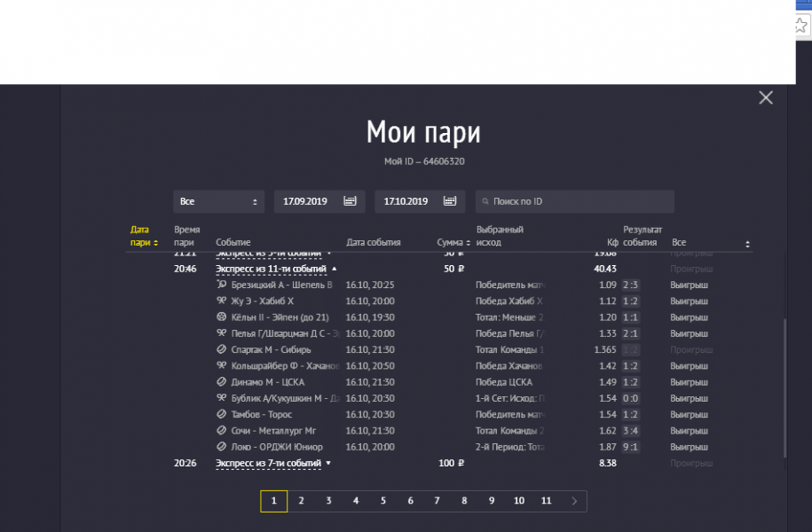Open the Все result filter dropdown
812x532 pixels.
pyautogui.click(x=710, y=242)
